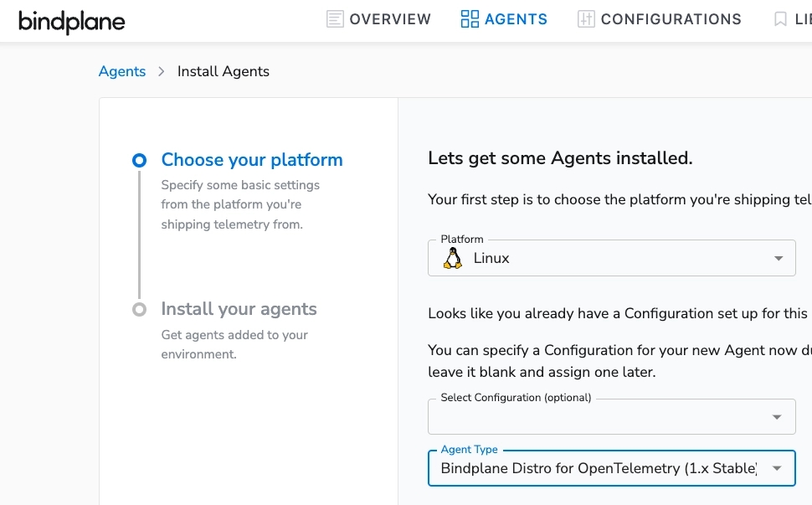Click the bookmark icon in the top navigation
This screenshot has width=812, height=505.
pyautogui.click(x=780, y=19)
